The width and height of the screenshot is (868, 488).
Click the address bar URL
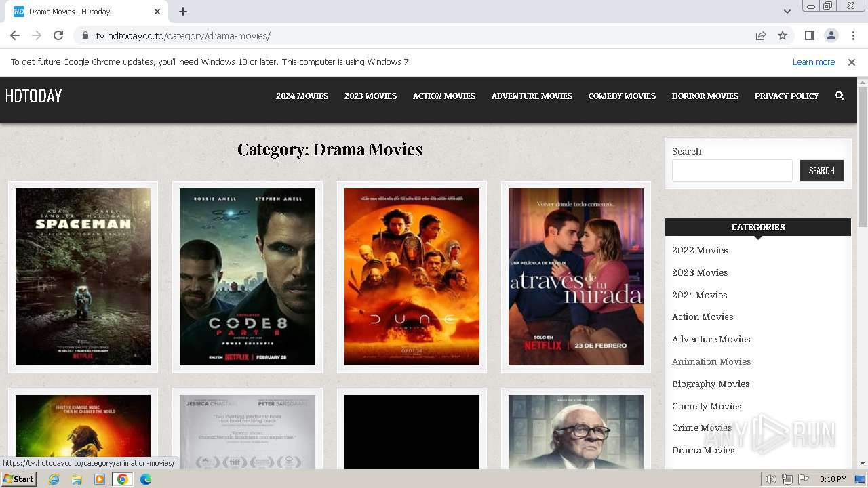[183, 35]
